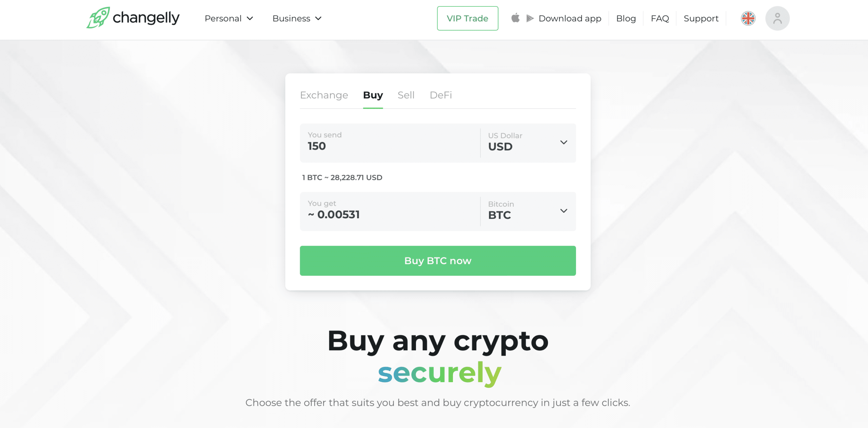This screenshot has height=428, width=868.
Task: Toggle the Exchange mode tab
Action: [324, 94]
